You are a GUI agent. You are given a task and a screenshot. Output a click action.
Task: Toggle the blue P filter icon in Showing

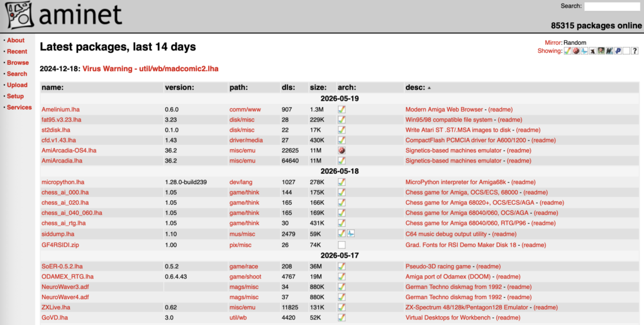point(618,51)
